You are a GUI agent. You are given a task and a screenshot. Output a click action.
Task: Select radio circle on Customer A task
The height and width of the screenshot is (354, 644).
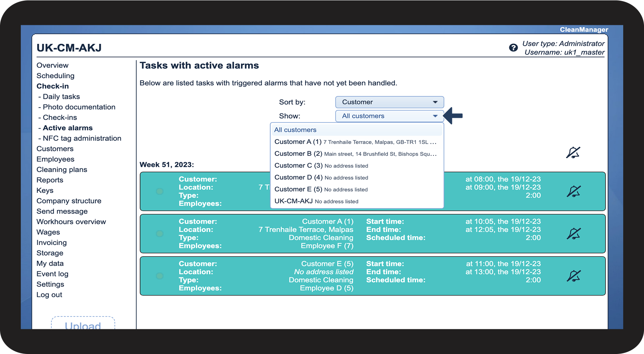(160, 234)
